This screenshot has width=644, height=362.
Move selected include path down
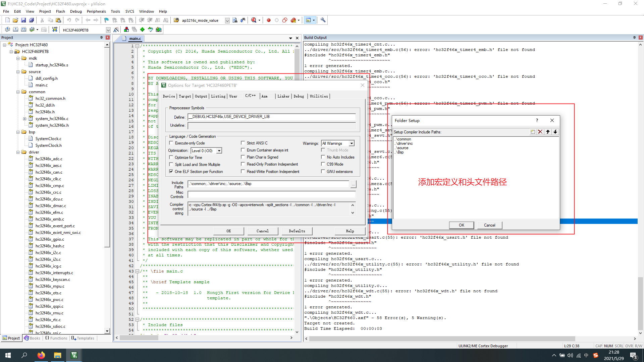(555, 132)
